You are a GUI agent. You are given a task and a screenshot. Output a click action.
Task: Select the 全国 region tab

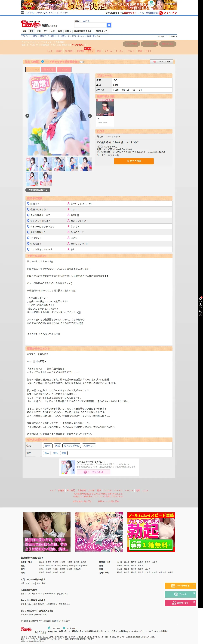24,31
